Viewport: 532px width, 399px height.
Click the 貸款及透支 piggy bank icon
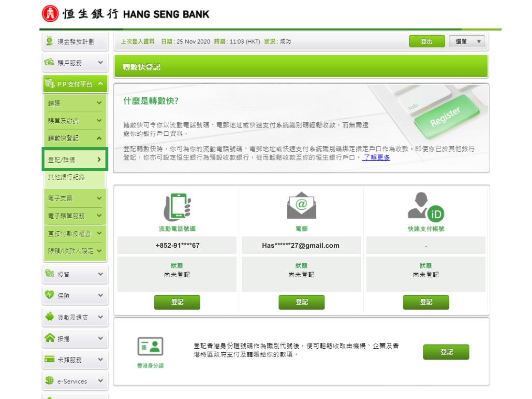coord(49,316)
